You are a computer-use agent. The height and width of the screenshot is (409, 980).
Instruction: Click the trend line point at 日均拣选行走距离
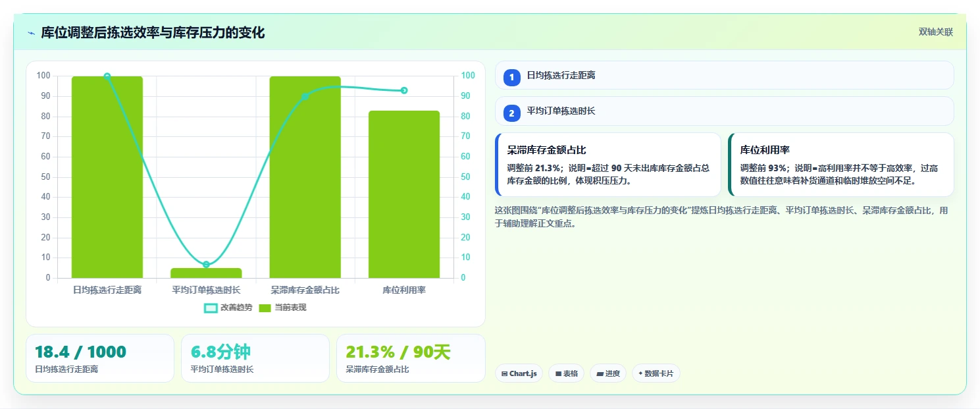pyautogui.click(x=107, y=76)
